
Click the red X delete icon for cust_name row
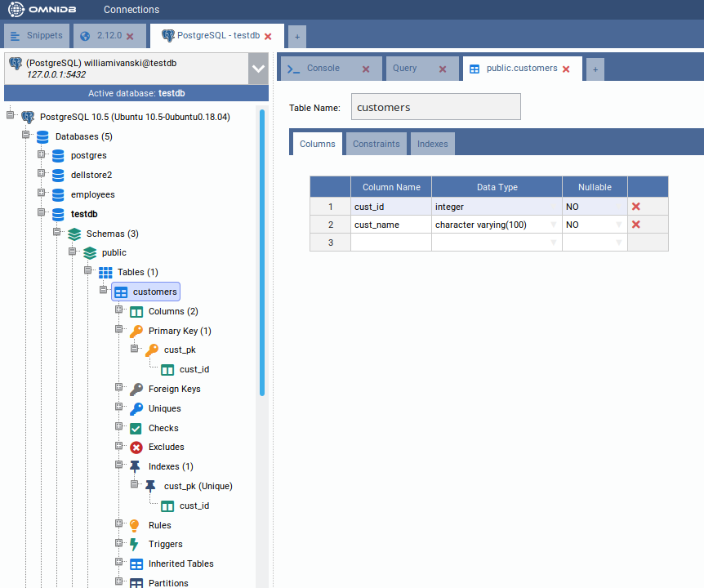point(635,225)
